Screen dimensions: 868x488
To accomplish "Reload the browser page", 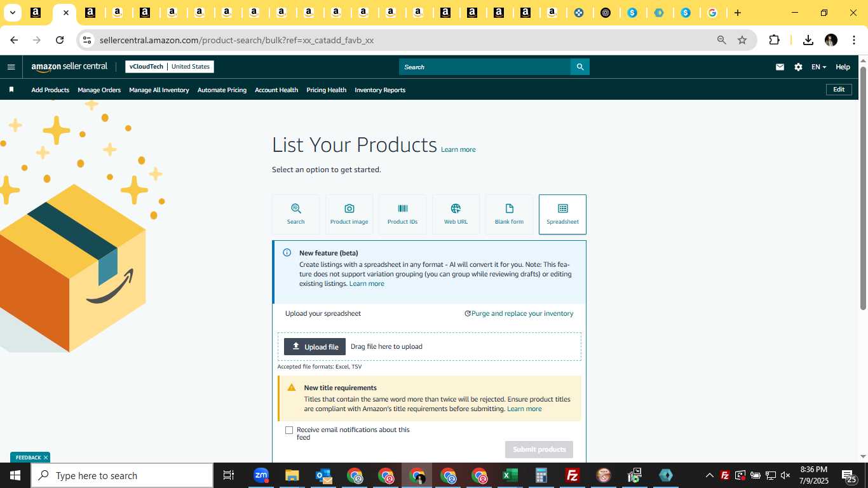I will tap(60, 40).
